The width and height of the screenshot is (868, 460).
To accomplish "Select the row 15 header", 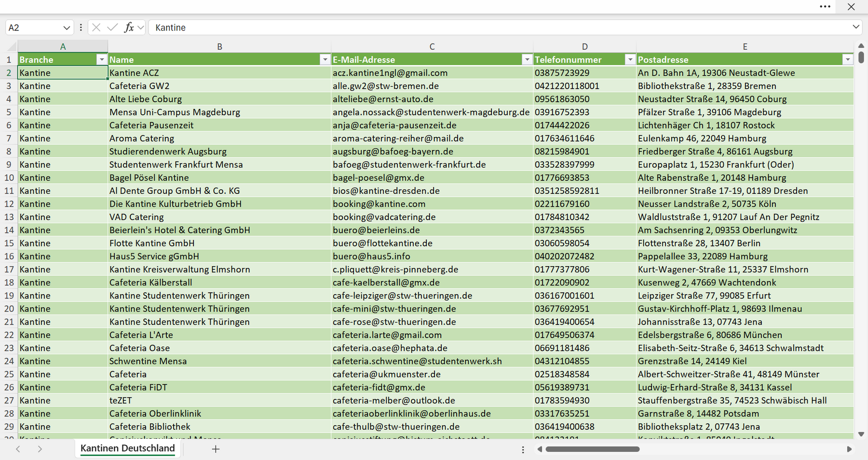I will click(x=9, y=243).
